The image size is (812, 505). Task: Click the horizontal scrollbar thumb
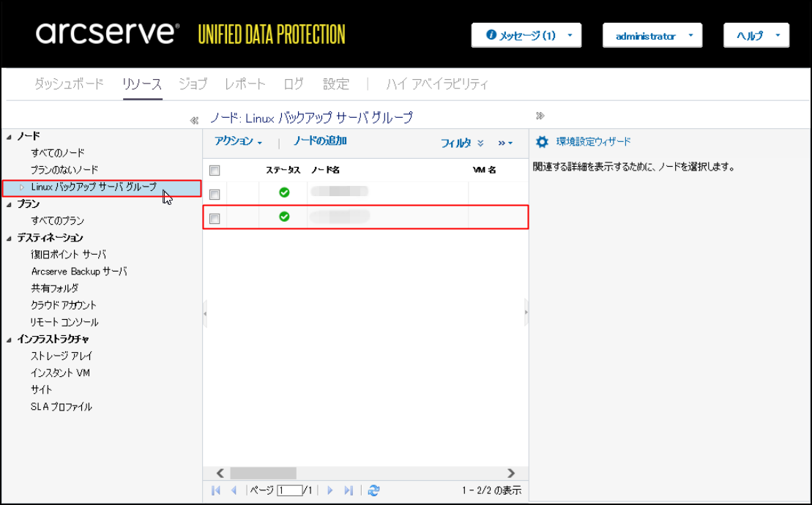[x=263, y=473]
